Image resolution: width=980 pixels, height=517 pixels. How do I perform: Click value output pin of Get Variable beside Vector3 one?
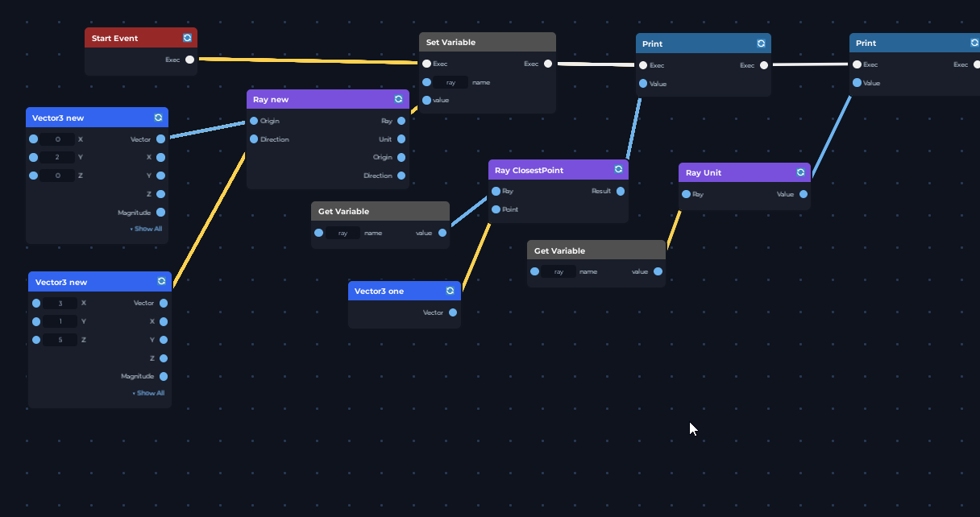(442, 233)
